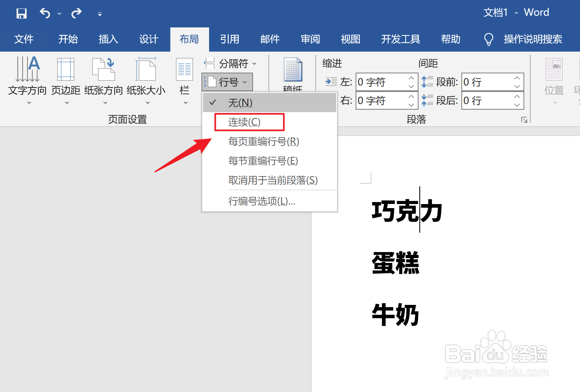Click the spacing-before icon beside 段前
580x392 pixels.
427,82
